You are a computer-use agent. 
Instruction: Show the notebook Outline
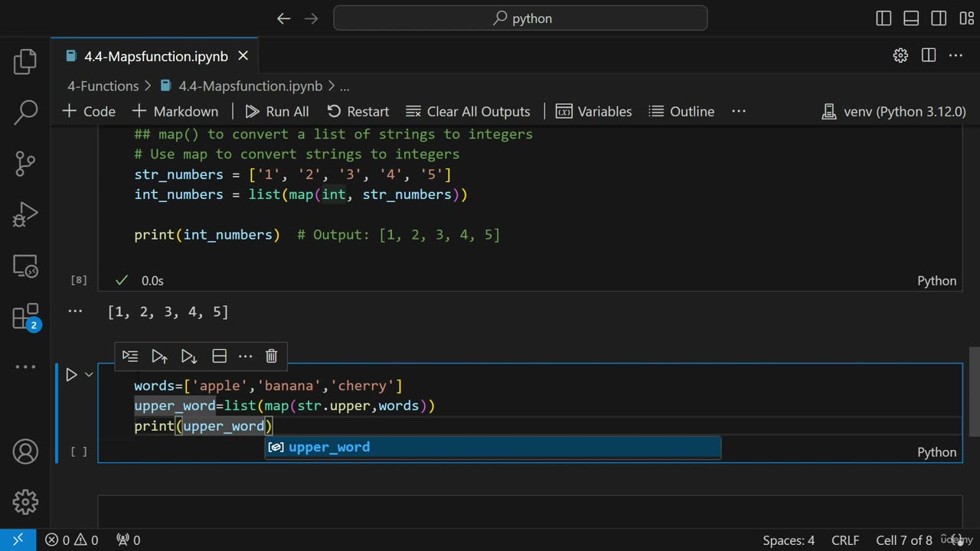tap(681, 111)
